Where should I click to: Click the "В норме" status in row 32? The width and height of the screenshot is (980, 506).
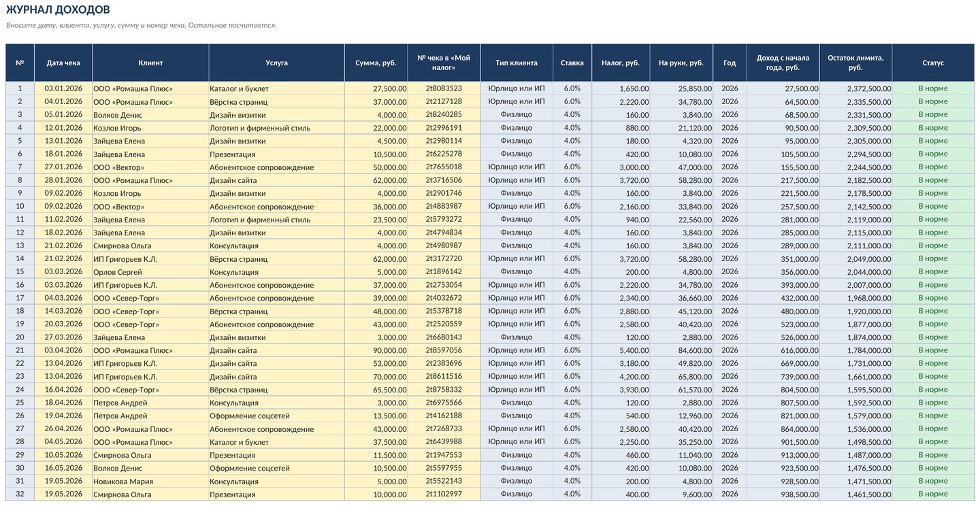click(x=933, y=494)
